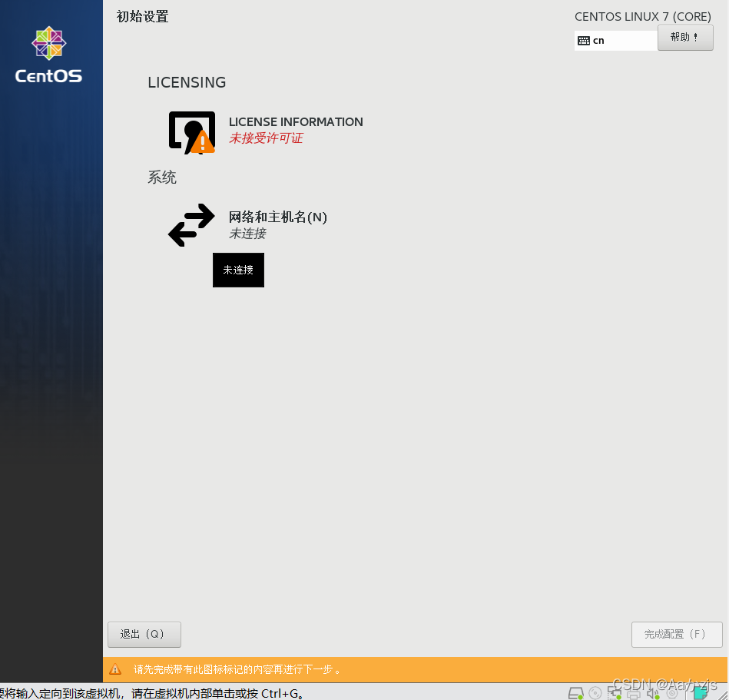Click VMware network adapter status icon
The height and width of the screenshot is (700, 729).
pyautogui.click(x=615, y=693)
